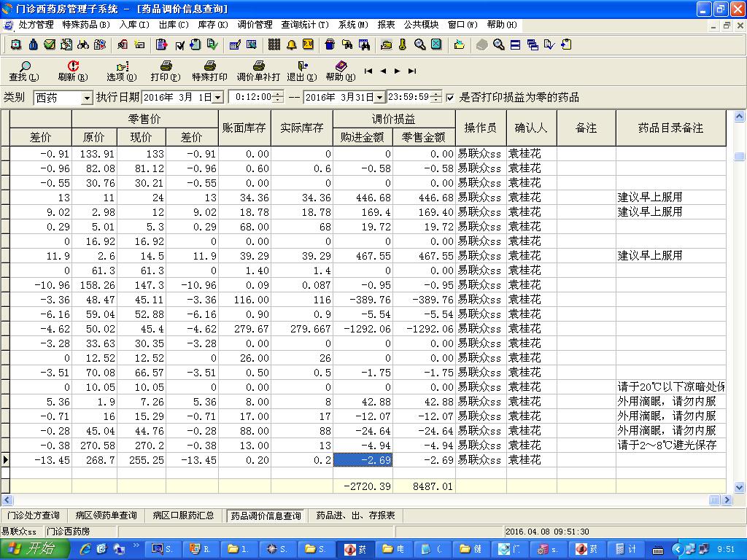
Task: Click the binoculars icon in the top toolbar
Action: click(x=83, y=44)
